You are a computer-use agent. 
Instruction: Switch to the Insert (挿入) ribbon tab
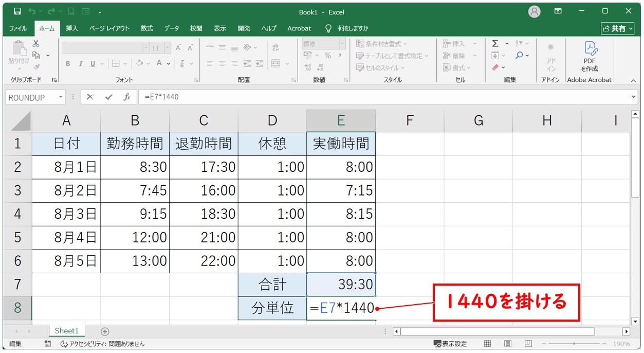click(72, 28)
